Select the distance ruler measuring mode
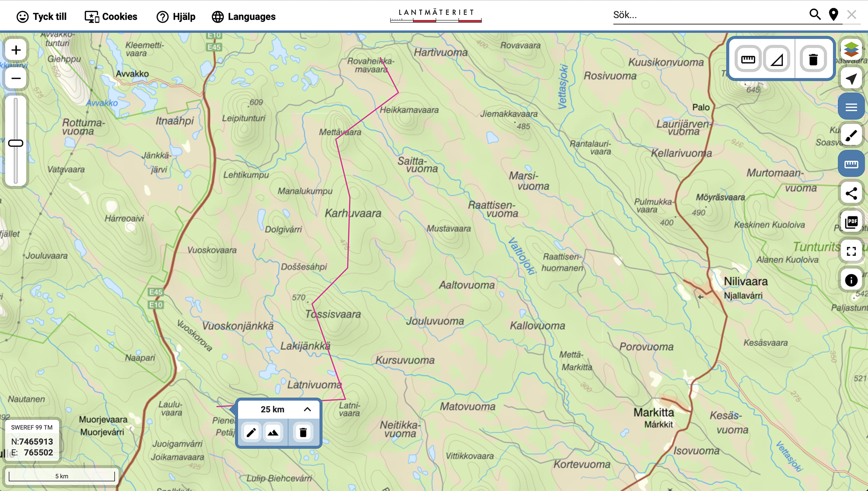Image resolution: width=868 pixels, height=491 pixels. [x=748, y=59]
